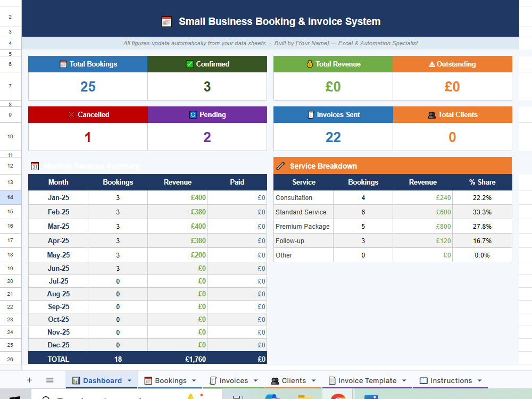Click the TOTAL bookings 18 cell

click(x=118, y=359)
